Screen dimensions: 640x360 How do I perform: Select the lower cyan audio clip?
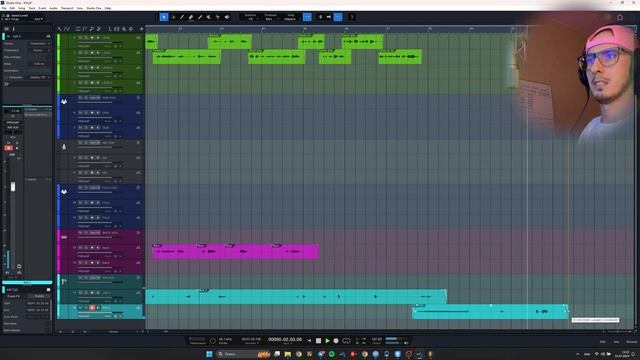coord(490,311)
